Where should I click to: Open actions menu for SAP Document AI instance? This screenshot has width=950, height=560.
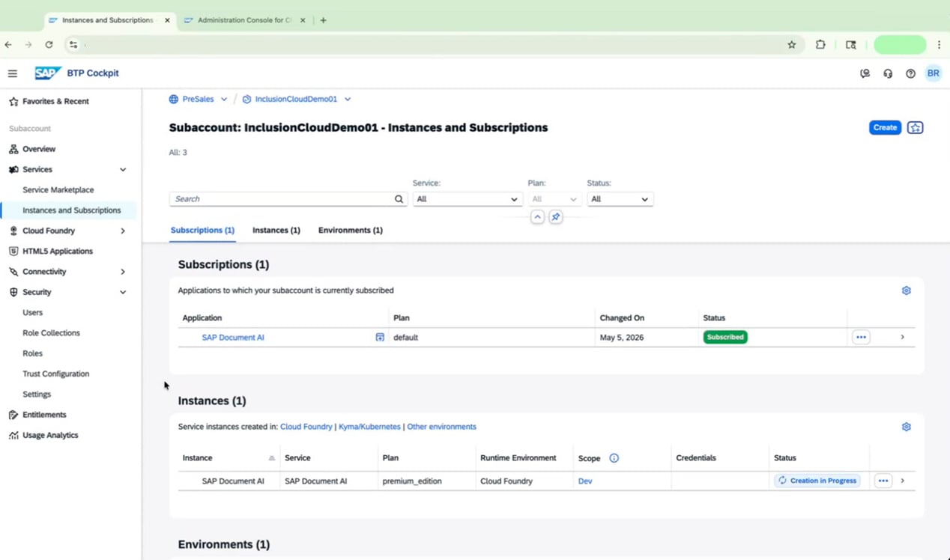click(x=883, y=481)
